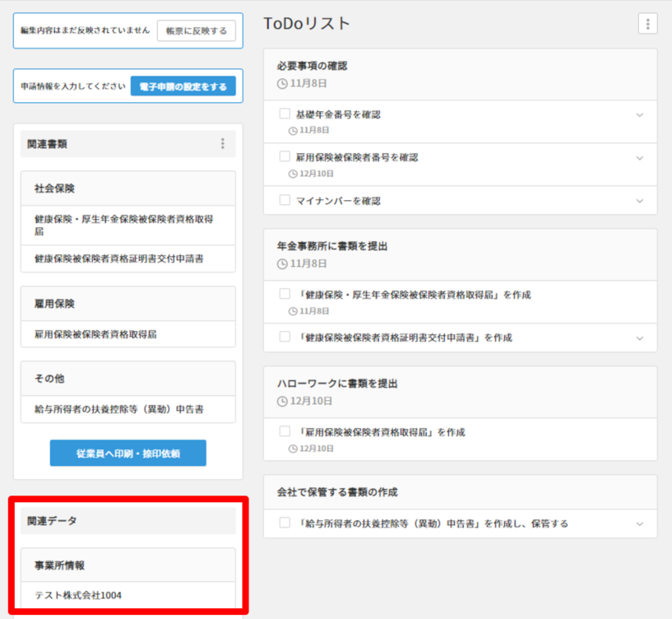Open 健康保険・厚生年金保険被保険者資格取得届 document in 関連書類
The width and height of the screenshot is (672, 619).
pos(123,225)
